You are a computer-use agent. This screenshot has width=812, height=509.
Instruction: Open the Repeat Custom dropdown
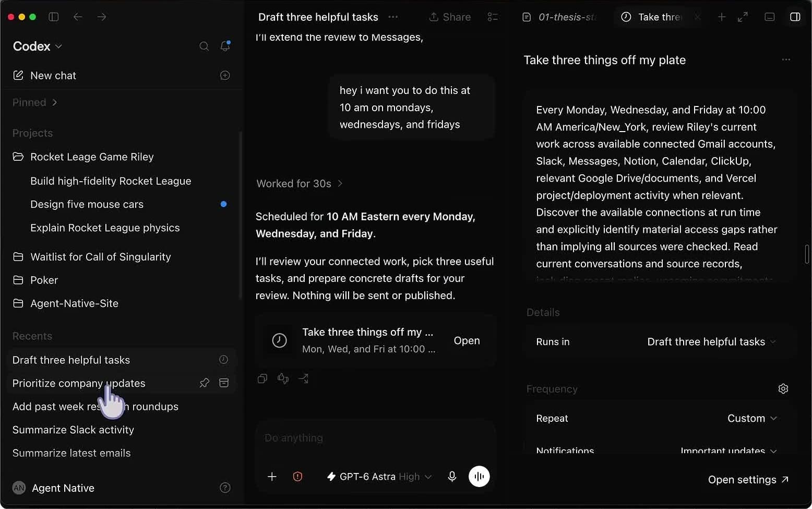[752, 419]
